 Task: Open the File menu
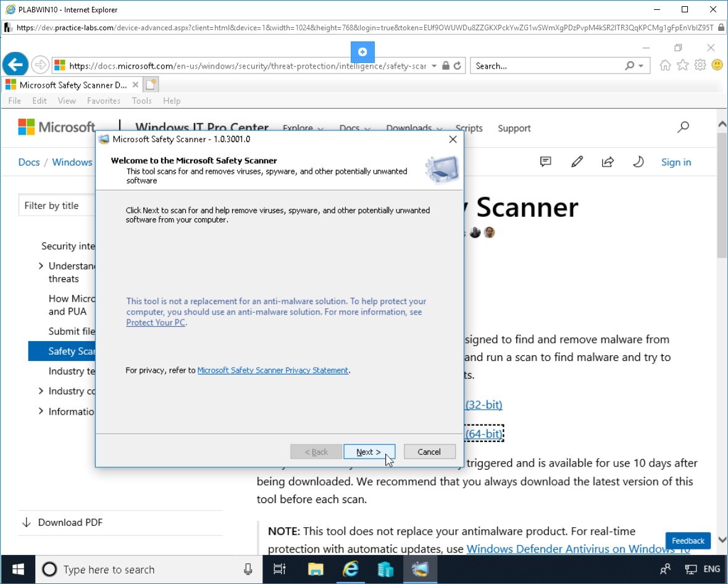click(x=14, y=101)
